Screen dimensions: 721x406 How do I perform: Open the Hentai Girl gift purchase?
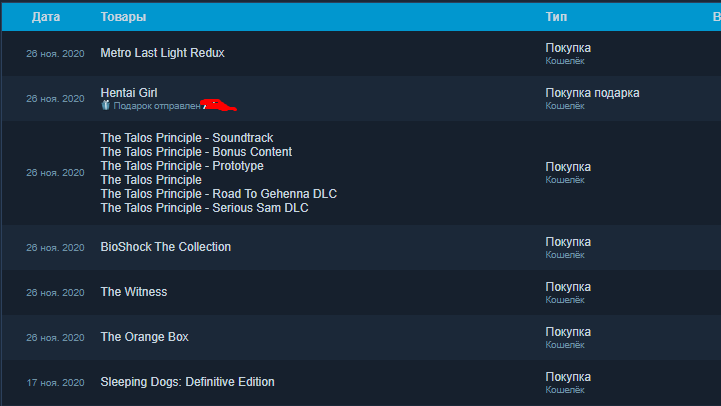tap(129, 92)
